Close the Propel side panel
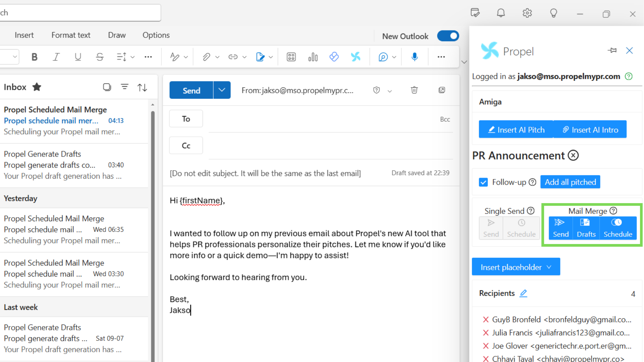The width and height of the screenshot is (644, 362). (x=629, y=50)
